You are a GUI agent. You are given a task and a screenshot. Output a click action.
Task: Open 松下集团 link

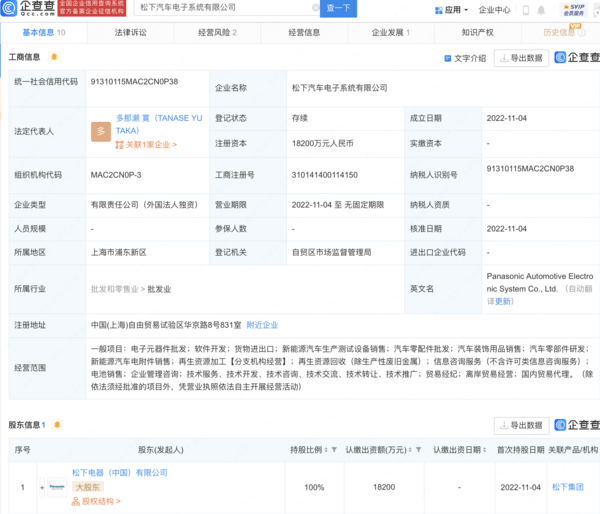coord(568,487)
